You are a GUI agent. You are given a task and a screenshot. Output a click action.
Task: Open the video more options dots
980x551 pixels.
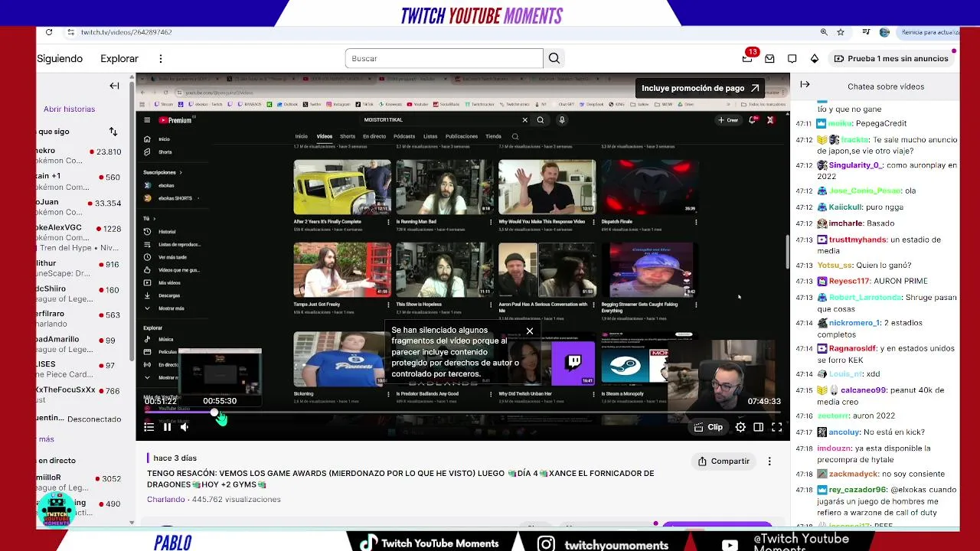tap(769, 461)
